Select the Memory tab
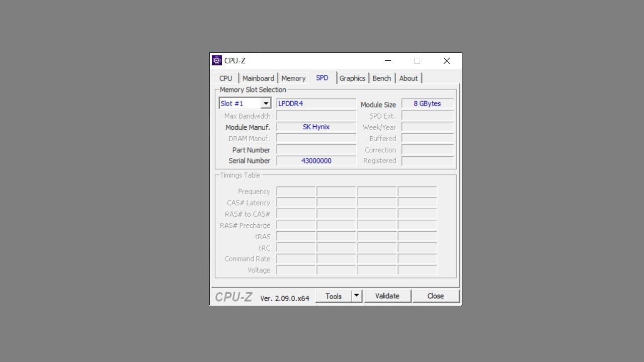Screen dimensions: 644x362 point(293,78)
